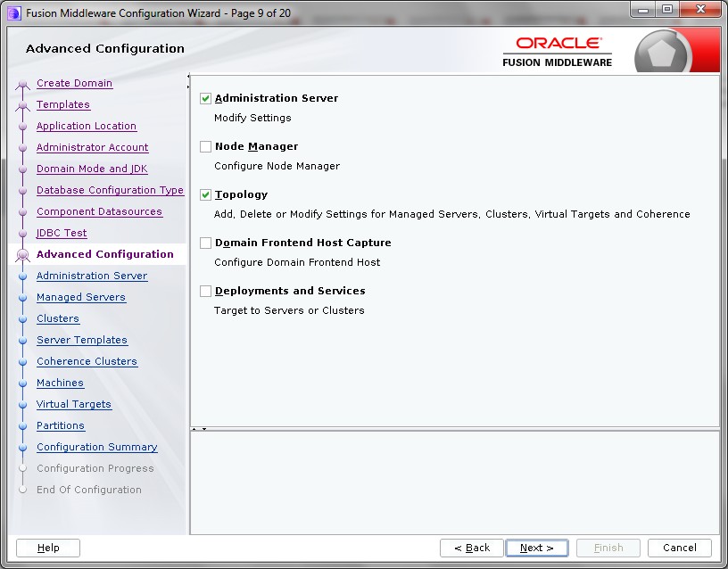The width and height of the screenshot is (728, 569).
Task: Jump to the Partitions step
Action: 61,425
